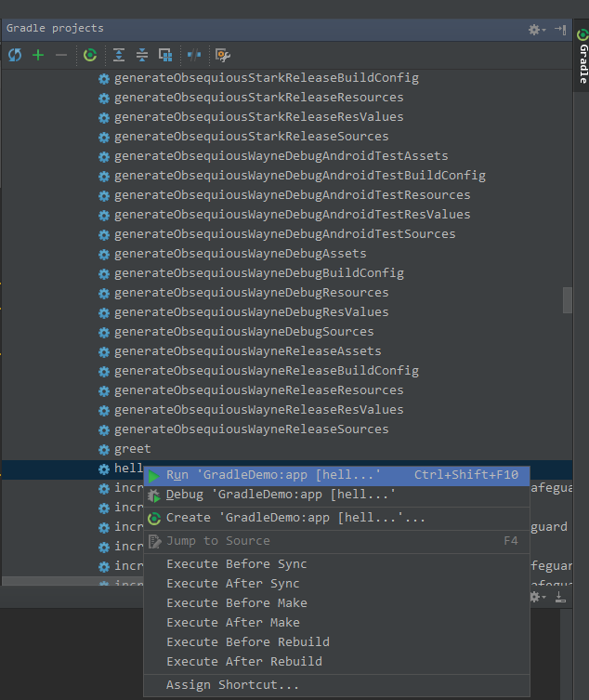Viewport: 589px width, 700px height.
Task: Select generateObsequiousWayneDebugAssets task
Action: tap(240, 254)
